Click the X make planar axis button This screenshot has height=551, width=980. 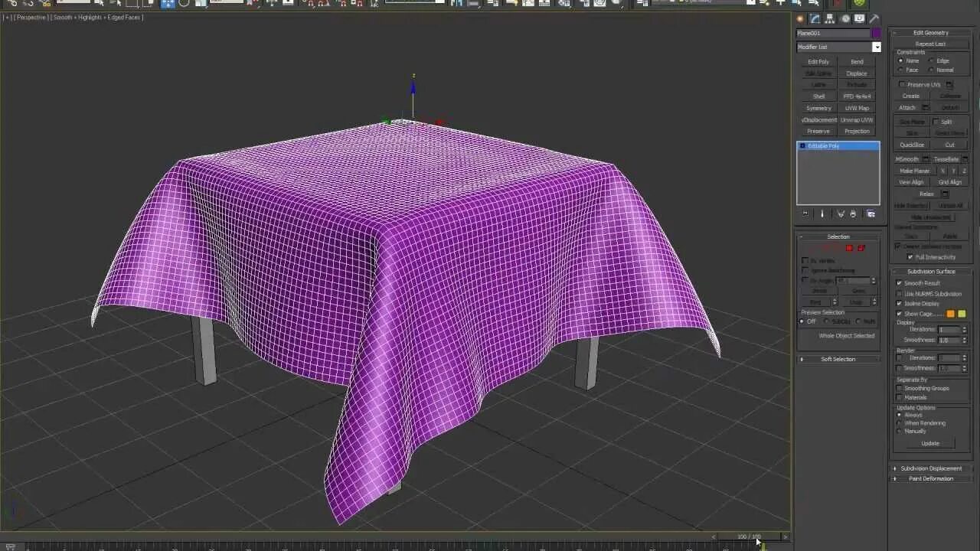pyautogui.click(x=942, y=171)
